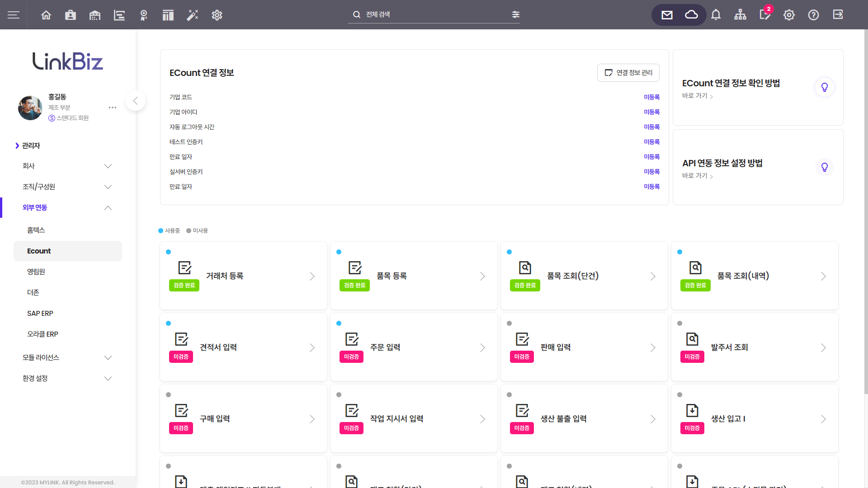Open the magic wand tool icon
868x488 pixels.
pos(193,15)
